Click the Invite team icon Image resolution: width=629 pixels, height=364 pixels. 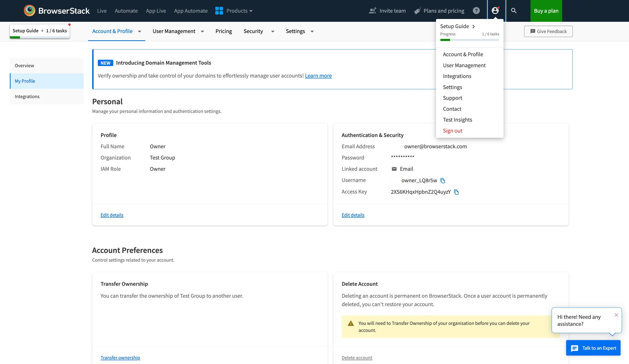(372, 11)
